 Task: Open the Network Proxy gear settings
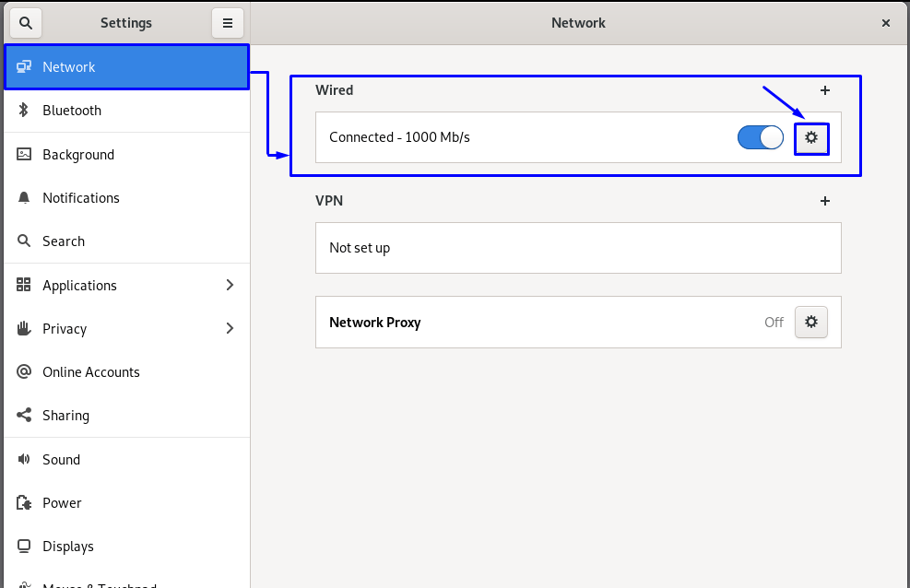tap(810, 322)
